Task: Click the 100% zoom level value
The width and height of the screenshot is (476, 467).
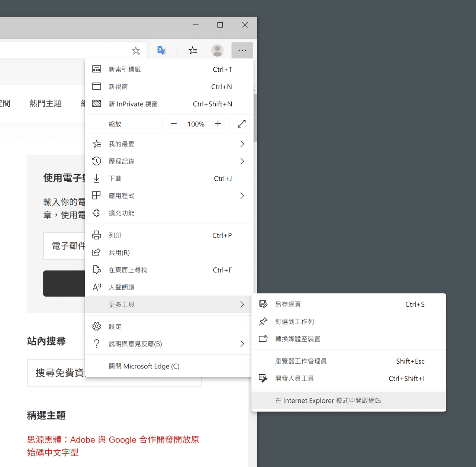Action: [x=196, y=124]
